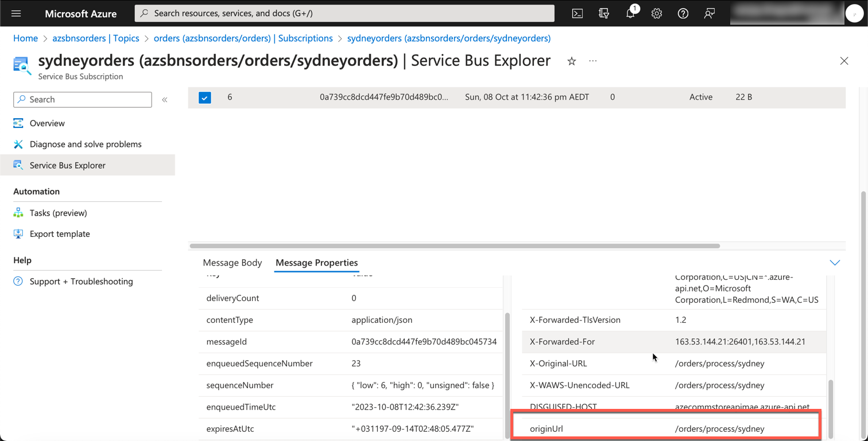
Task: Click the originUrl value /orders/process/sydney
Action: pyautogui.click(x=720, y=429)
